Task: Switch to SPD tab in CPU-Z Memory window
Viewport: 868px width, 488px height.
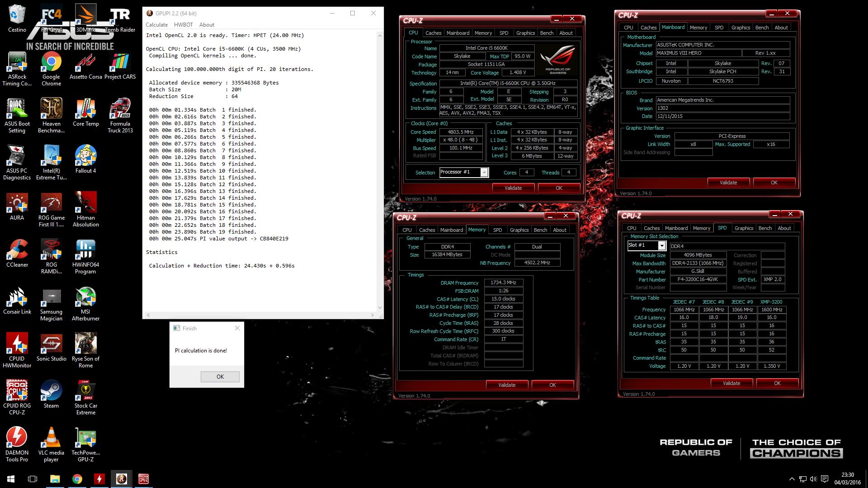Action: pos(497,230)
